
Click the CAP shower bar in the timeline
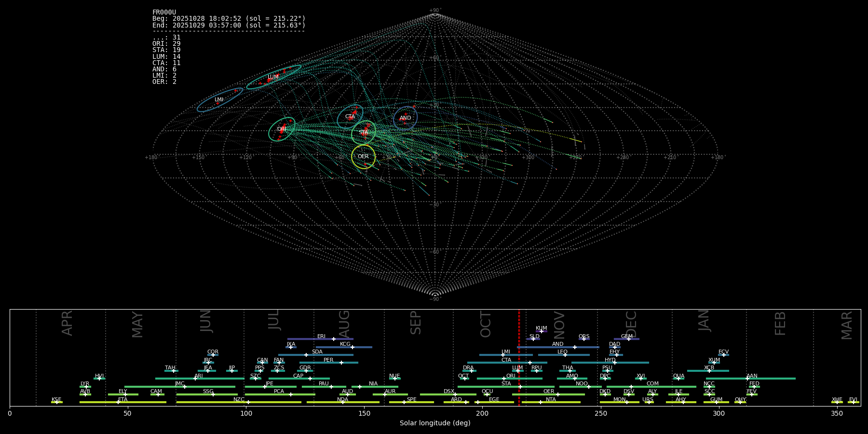[x=299, y=379]
